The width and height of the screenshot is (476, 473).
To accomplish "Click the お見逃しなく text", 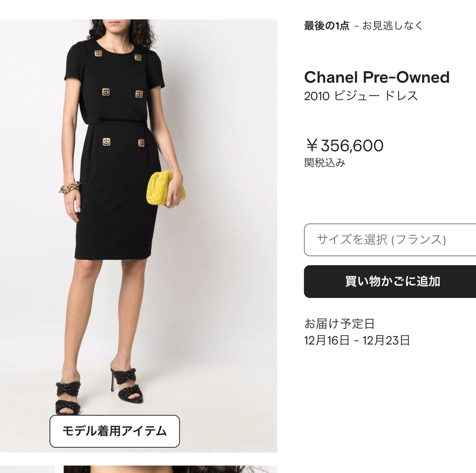I will tap(393, 26).
